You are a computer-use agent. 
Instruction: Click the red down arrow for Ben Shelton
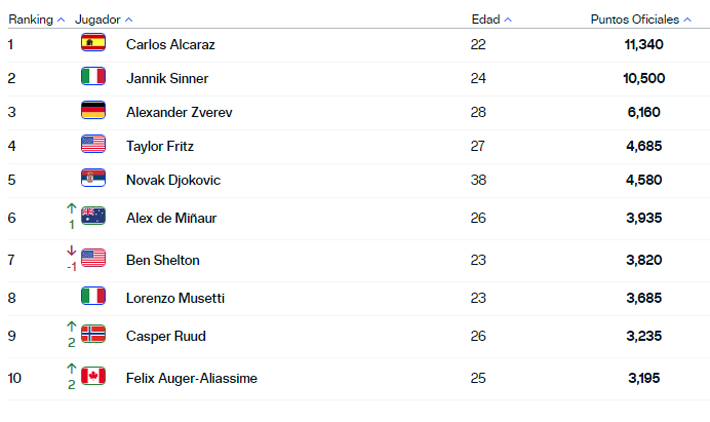coord(71,253)
